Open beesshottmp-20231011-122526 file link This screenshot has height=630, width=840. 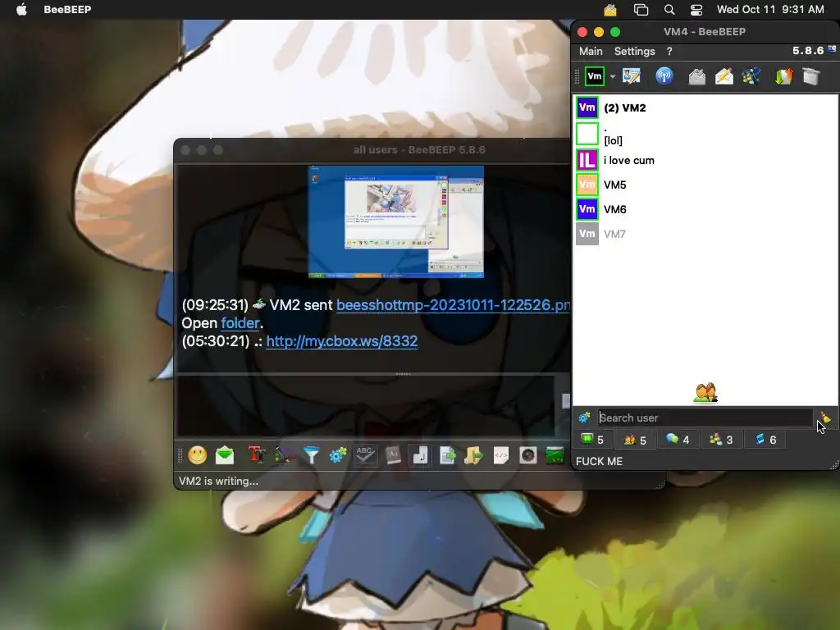click(x=453, y=305)
